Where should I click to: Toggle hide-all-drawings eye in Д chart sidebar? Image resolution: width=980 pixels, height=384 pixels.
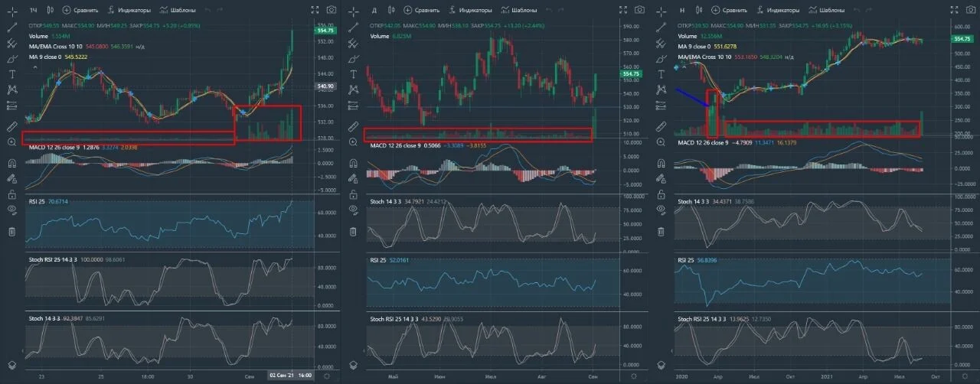pos(354,209)
